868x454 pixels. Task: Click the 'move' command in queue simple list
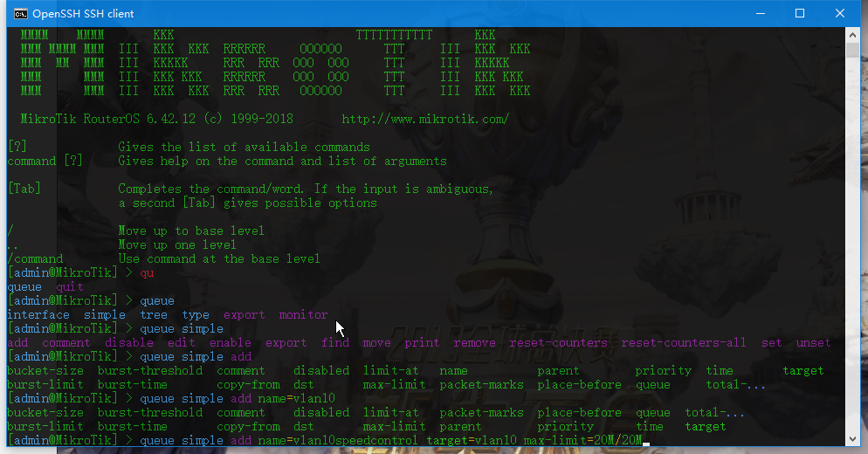tap(377, 343)
